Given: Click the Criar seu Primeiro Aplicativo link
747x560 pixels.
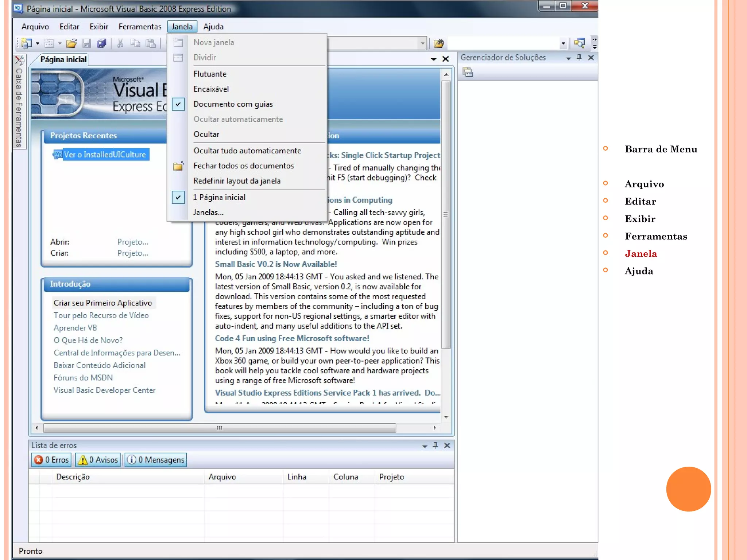Looking at the screenshot, I should pyautogui.click(x=102, y=303).
